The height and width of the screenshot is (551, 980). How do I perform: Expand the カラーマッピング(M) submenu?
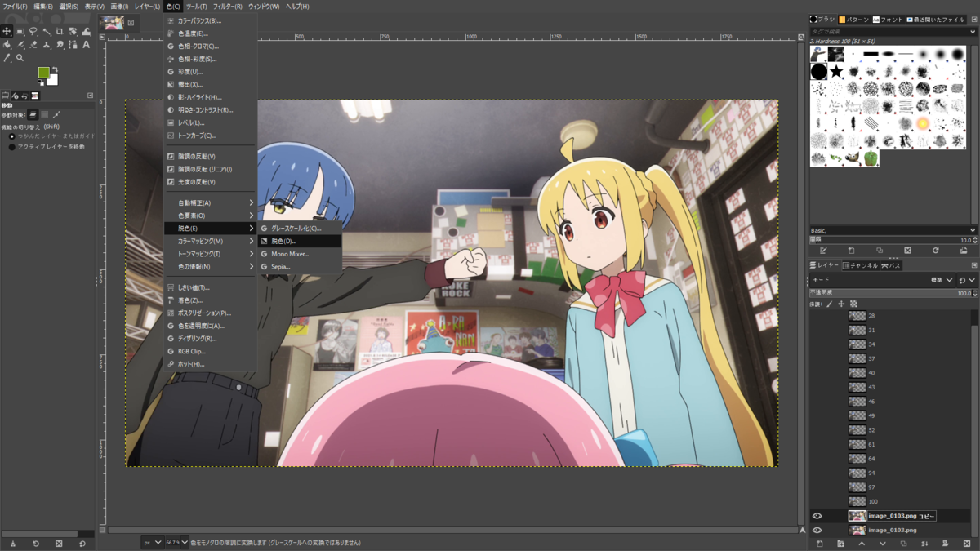pyautogui.click(x=211, y=241)
